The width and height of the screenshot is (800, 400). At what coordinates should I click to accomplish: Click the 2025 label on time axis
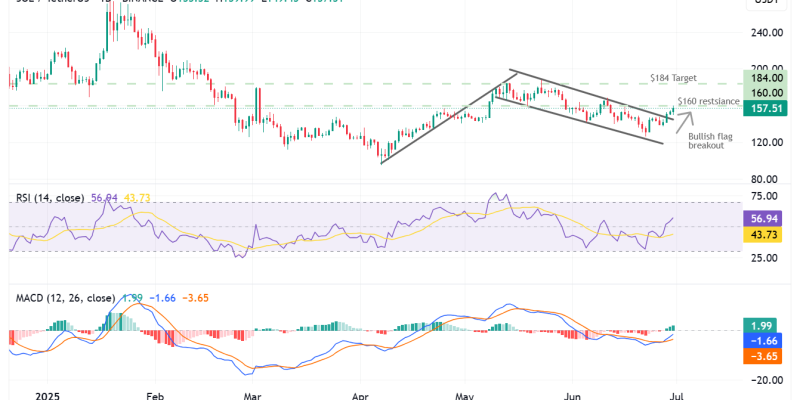point(47,395)
